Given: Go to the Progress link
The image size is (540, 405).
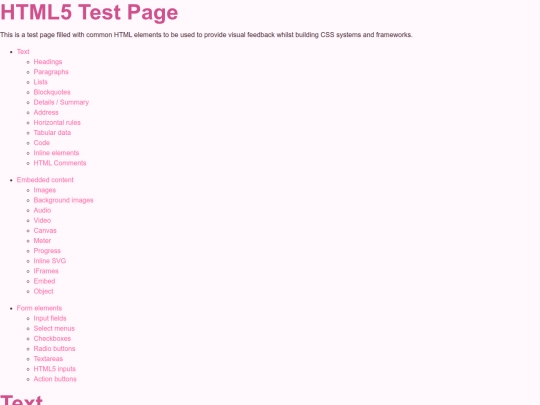Looking at the screenshot, I should click(x=47, y=251).
